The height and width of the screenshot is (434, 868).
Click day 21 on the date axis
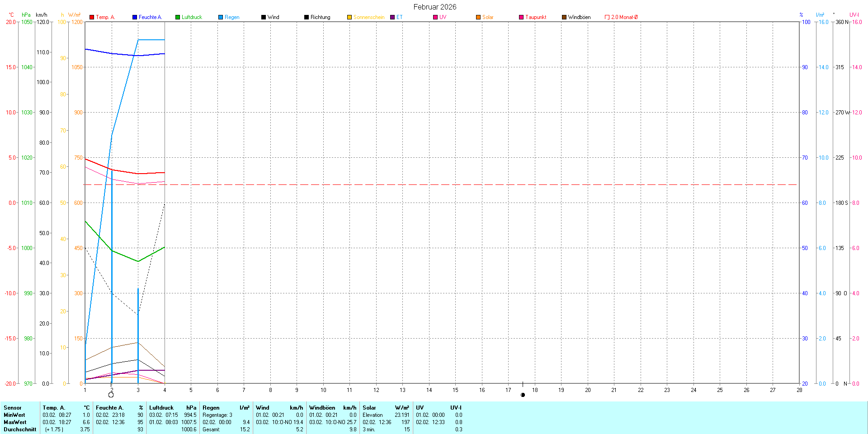[x=614, y=390]
